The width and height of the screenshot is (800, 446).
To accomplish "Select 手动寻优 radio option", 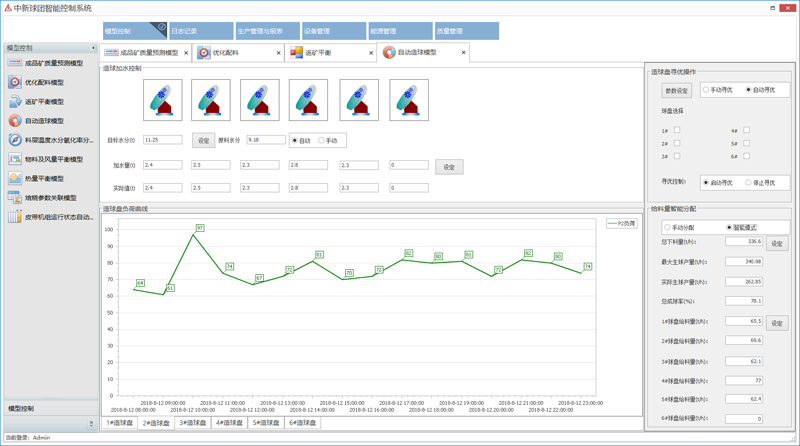I will tap(706, 90).
